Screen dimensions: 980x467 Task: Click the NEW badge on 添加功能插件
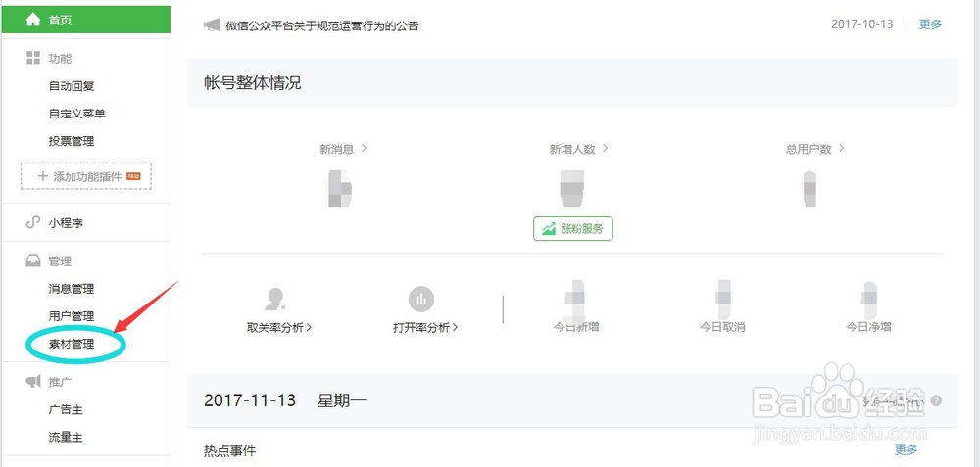133,176
